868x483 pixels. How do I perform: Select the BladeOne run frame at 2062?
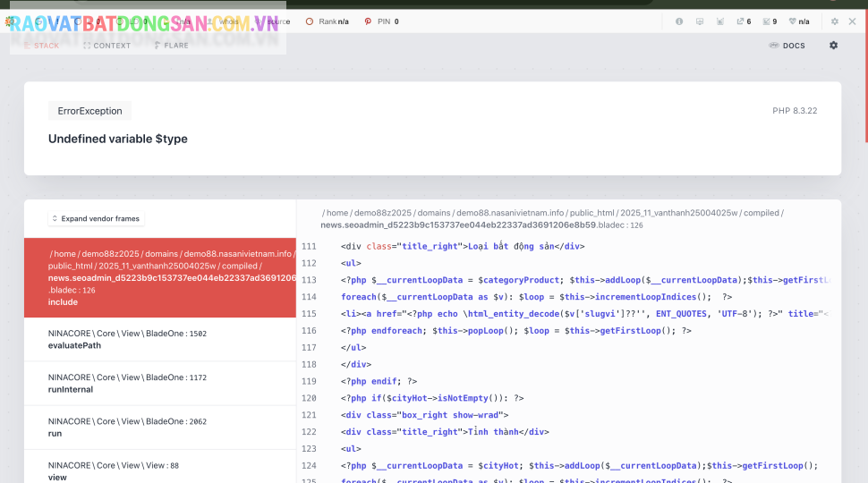pyautogui.click(x=159, y=427)
